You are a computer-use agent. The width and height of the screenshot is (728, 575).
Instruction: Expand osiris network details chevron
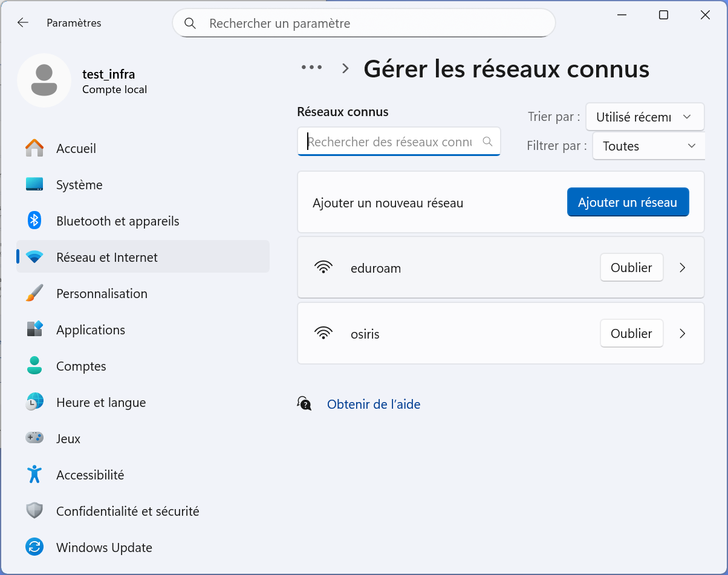pos(683,334)
